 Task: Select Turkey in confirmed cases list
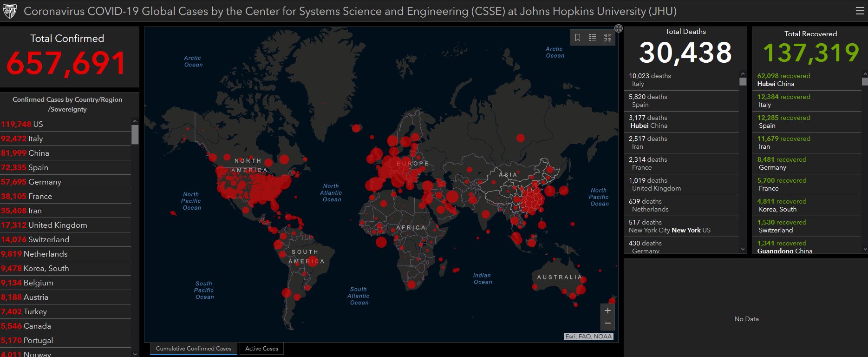click(65, 311)
